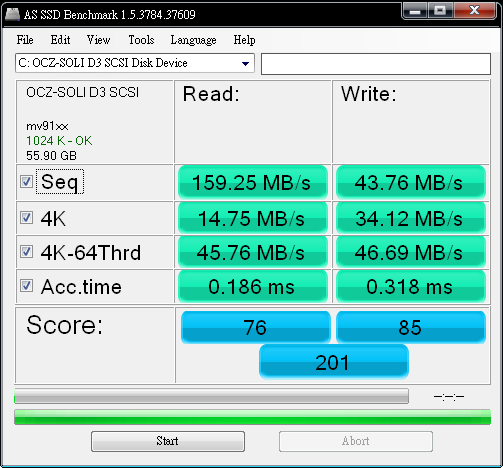Viewport: 503px width, 468px height.
Task: Click the gray test progress bar
Action: coord(211,396)
